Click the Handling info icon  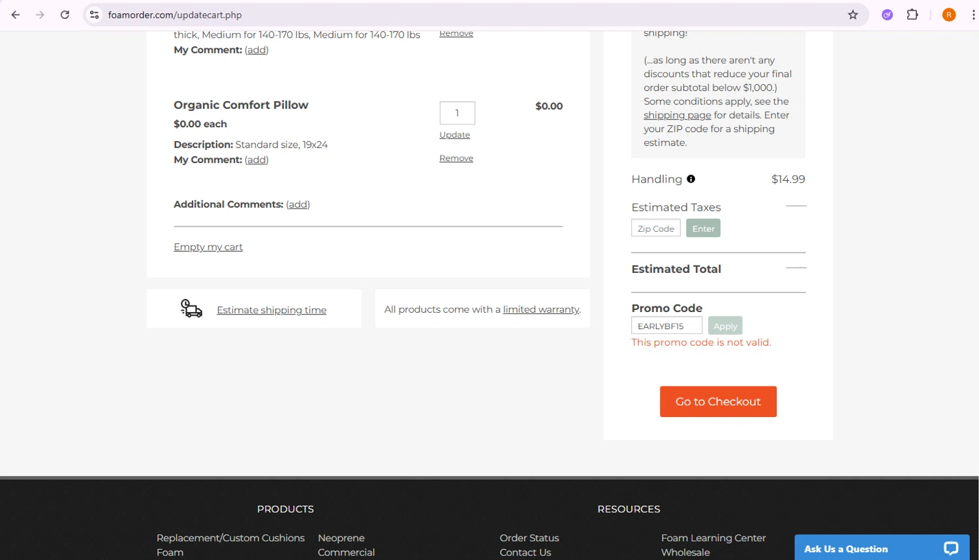coord(691,179)
